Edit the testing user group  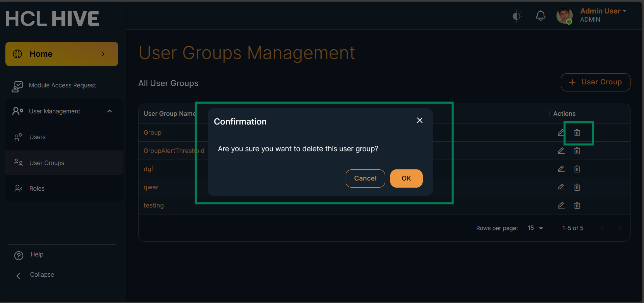tap(561, 205)
